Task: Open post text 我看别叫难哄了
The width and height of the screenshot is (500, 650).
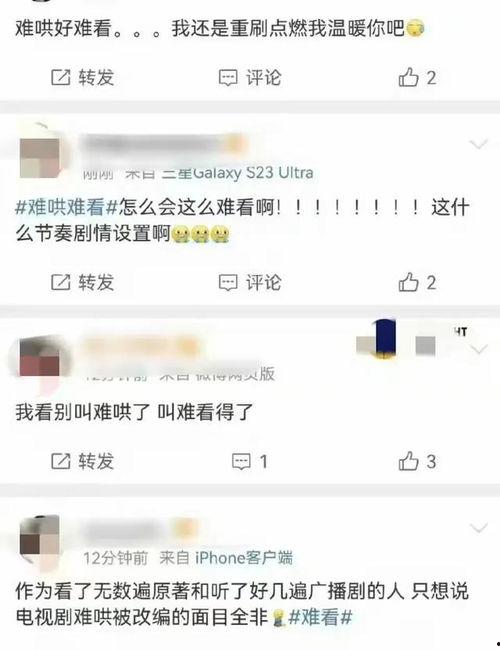Action: pos(134,412)
